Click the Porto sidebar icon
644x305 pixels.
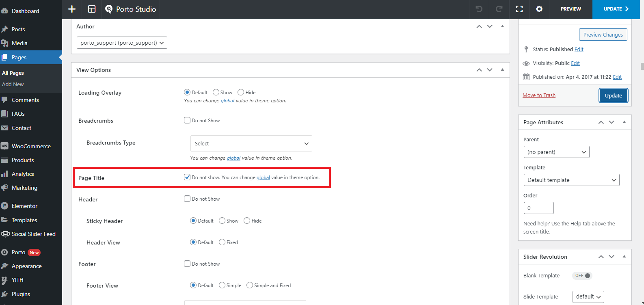(4, 252)
